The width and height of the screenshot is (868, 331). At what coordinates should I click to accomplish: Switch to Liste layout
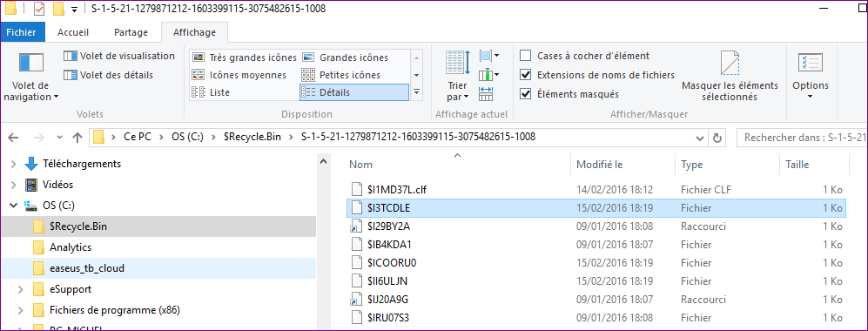click(x=211, y=92)
